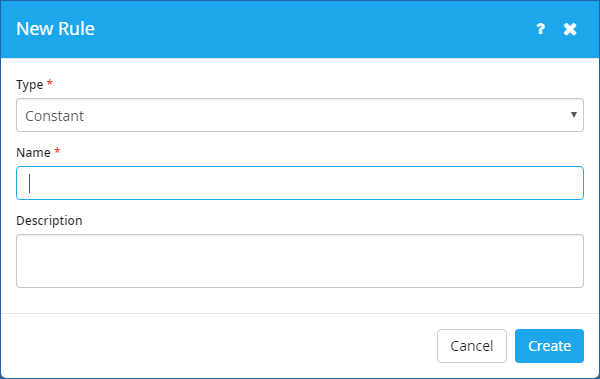This screenshot has height=379, width=600.
Task: Expand the Type dropdown arrow
Action: pos(574,115)
